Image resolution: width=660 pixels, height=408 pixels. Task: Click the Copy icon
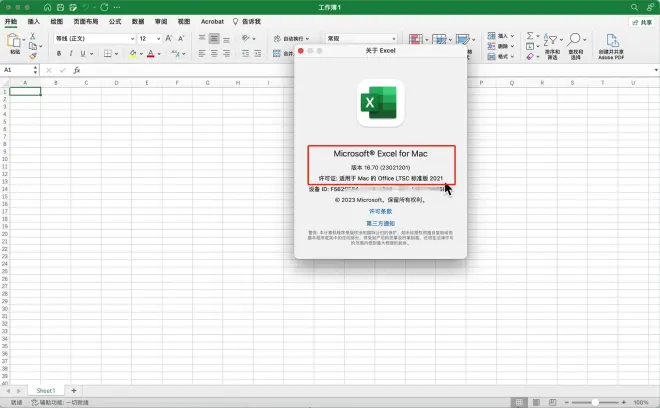33,46
